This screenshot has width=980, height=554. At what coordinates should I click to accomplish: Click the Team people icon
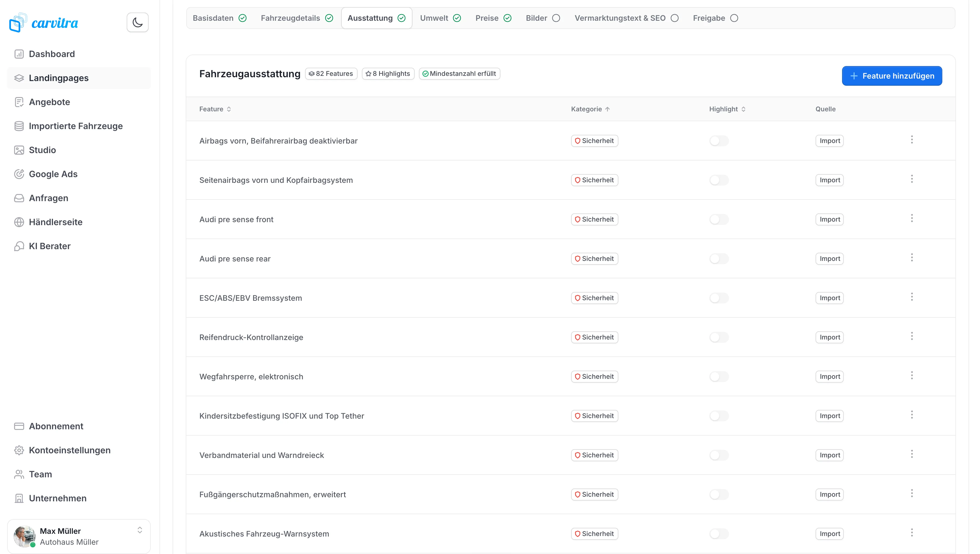point(19,474)
